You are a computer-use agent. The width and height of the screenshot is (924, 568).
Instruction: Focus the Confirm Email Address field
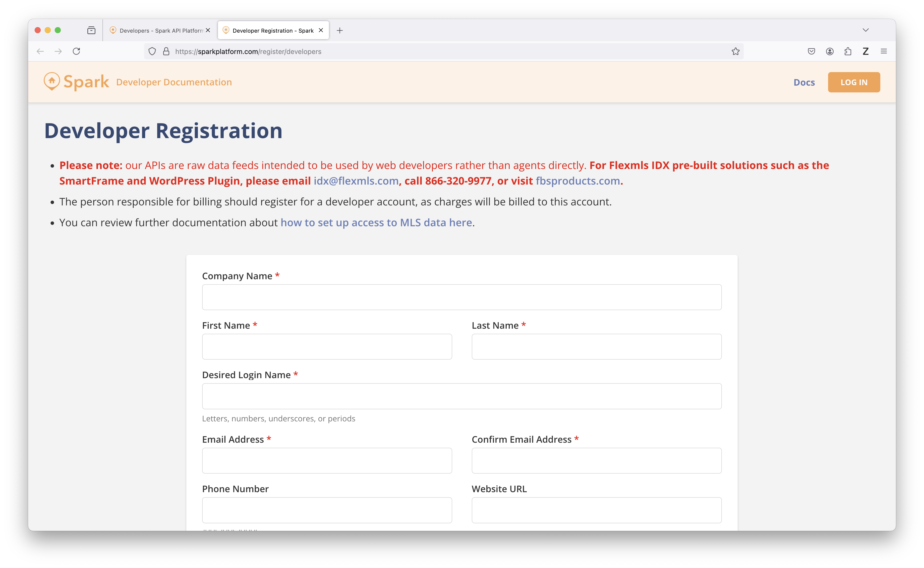coord(597,461)
